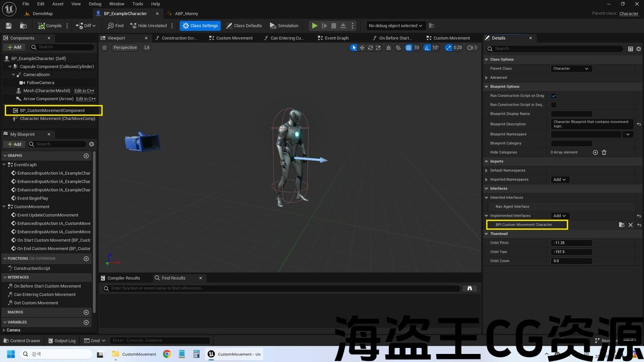Toggle viewport grid snapping icon
Screen dimensions: 644x362
pos(409,48)
